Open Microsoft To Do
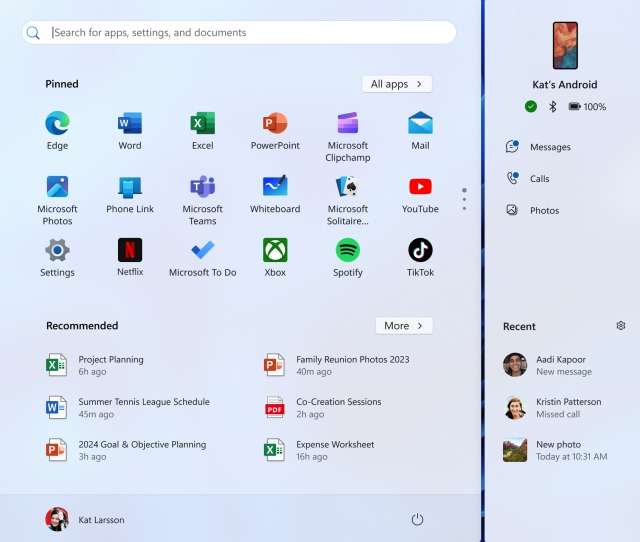The width and height of the screenshot is (640, 542). 202,258
